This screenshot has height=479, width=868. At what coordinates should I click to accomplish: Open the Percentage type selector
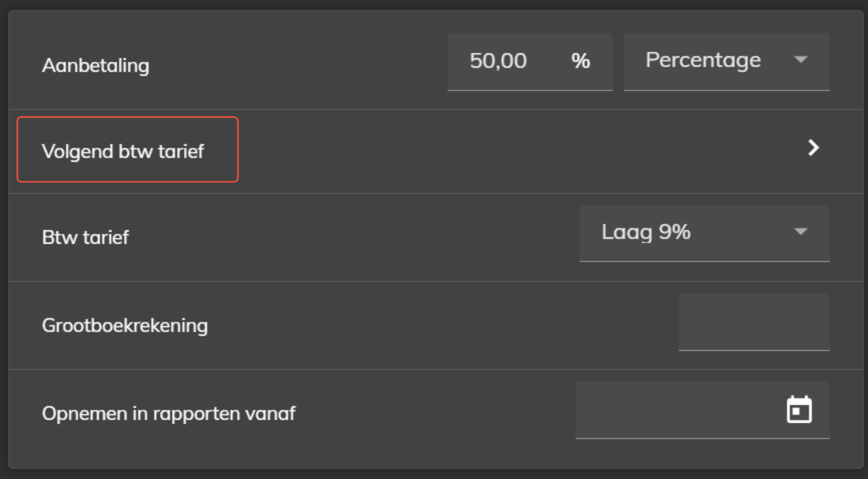pos(727,62)
